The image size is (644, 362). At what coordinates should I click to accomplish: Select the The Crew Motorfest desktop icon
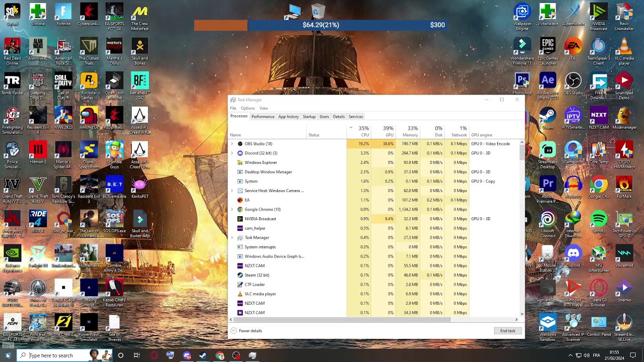[140, 17]
